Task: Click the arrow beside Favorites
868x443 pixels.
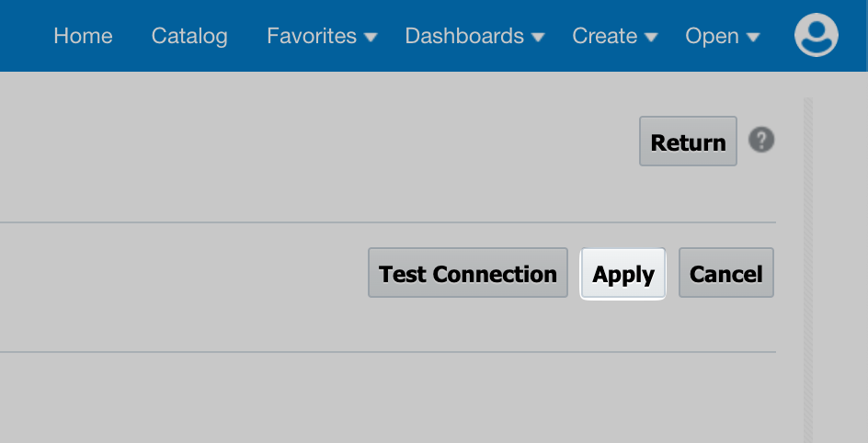Action: (371, 37)
